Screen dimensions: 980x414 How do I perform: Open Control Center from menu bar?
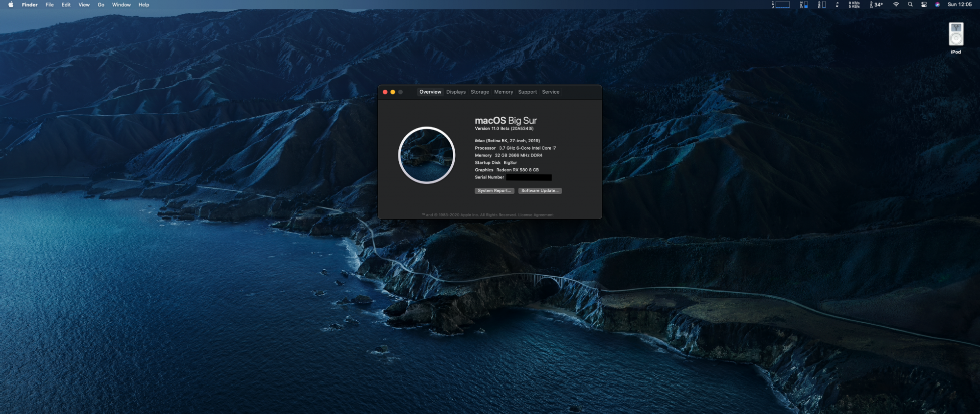pos(924,4)
